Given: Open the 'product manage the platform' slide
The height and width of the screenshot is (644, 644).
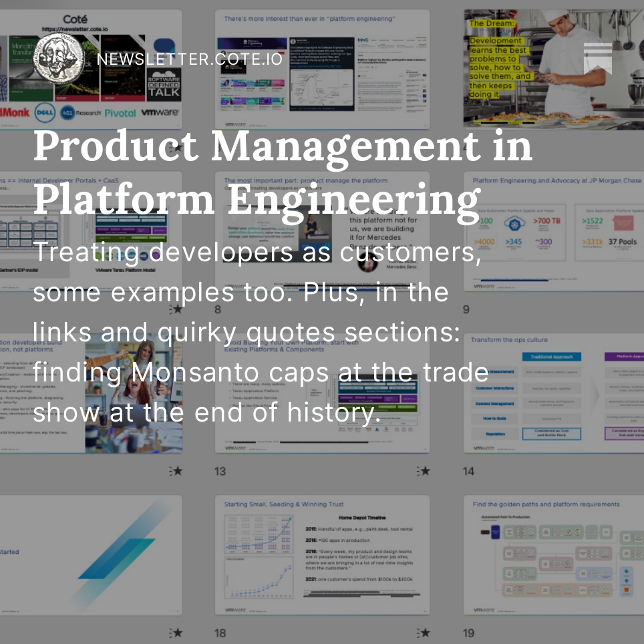Looking at the screenshot, I should tap(323, 231).
